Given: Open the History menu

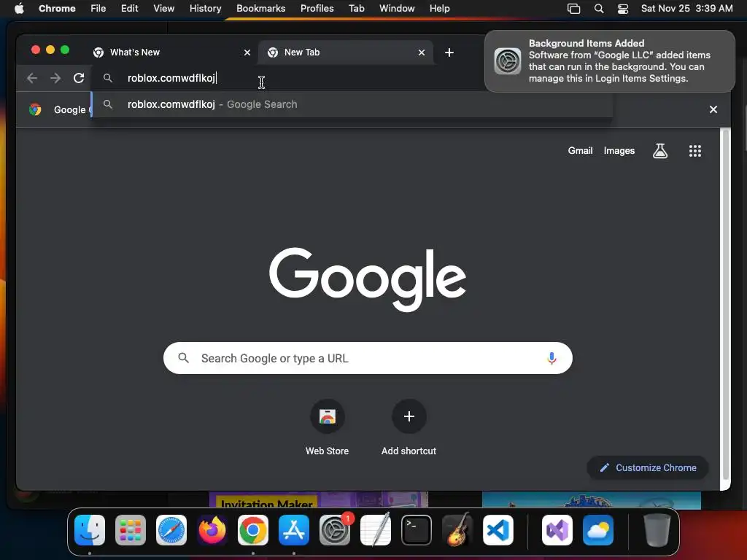Looking at the screenshot, I should click(205, 9).
